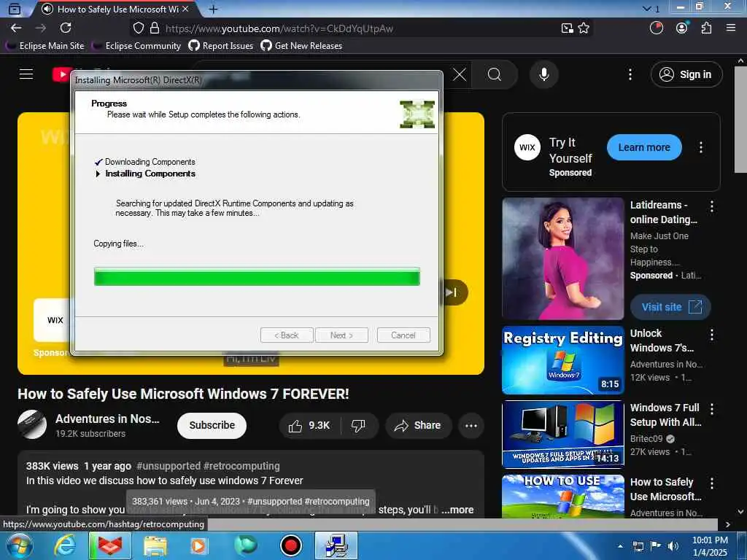The image size is (747, 560).
Task: Dislike the video
Action: click(359, 425)
